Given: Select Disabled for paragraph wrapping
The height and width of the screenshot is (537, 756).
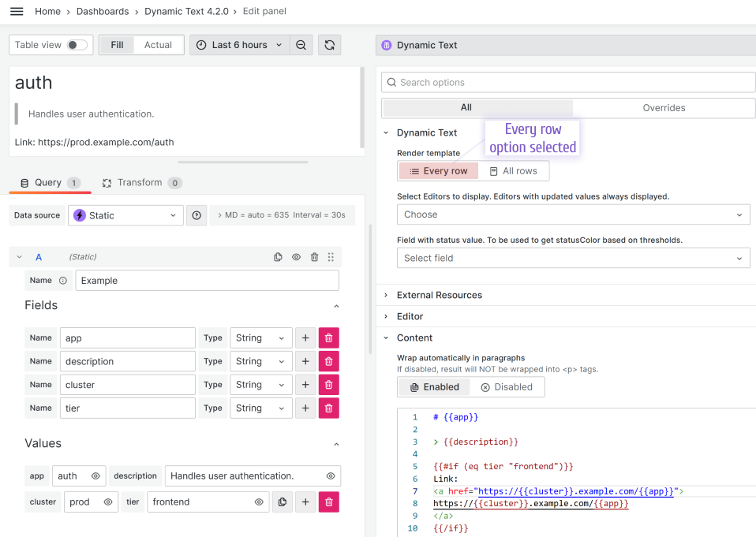Looking at the screenshot, I should pyautogui.click(x=507, y=386).
